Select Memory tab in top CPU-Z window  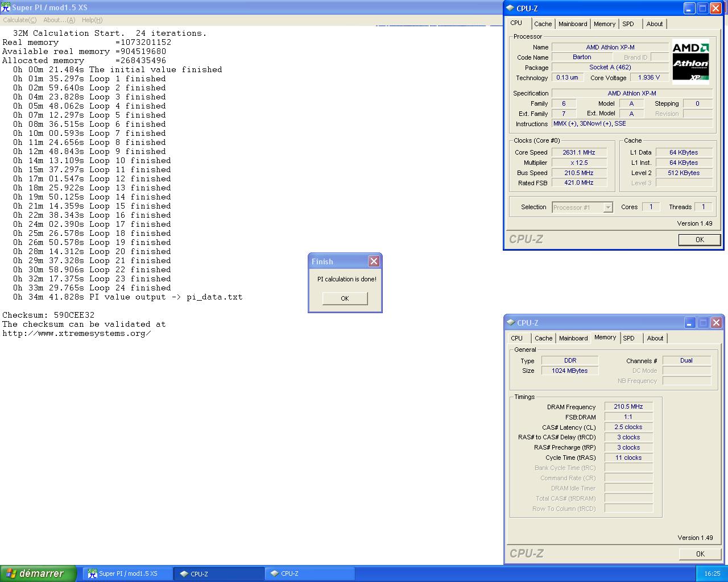click(605, 24)
